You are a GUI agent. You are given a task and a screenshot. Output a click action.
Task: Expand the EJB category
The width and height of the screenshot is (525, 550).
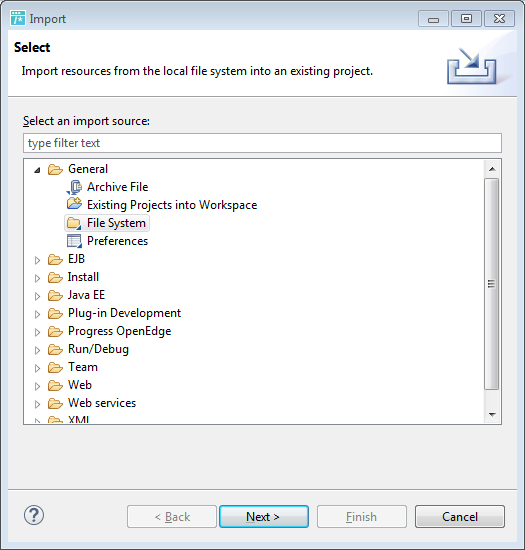[x=37, y=260]
